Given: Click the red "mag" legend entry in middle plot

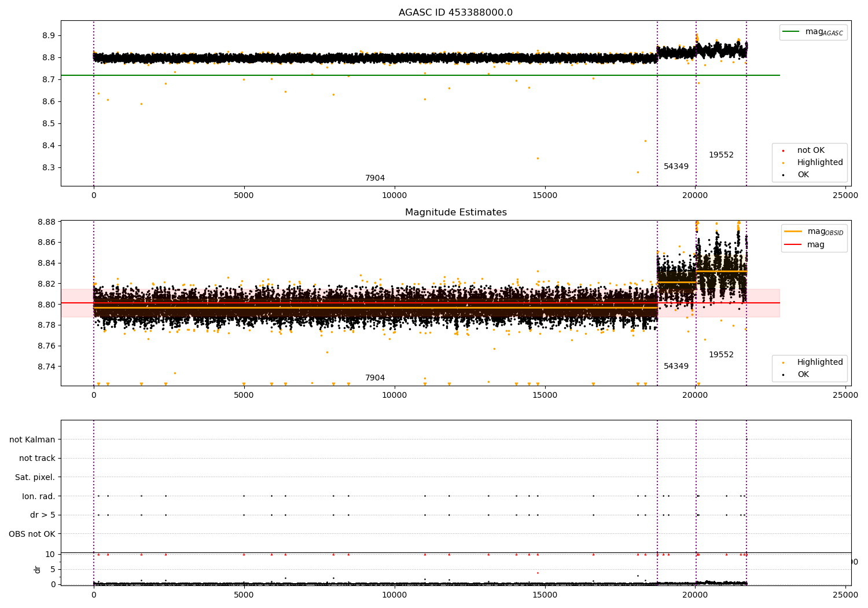Looking at the screenshot, I should point(805,245).
